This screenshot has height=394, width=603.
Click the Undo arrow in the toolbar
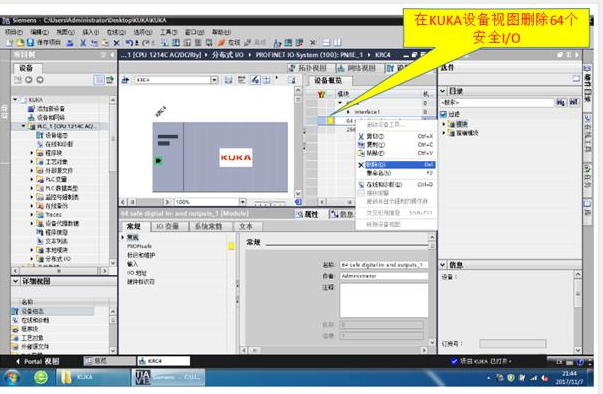[130, 43]
